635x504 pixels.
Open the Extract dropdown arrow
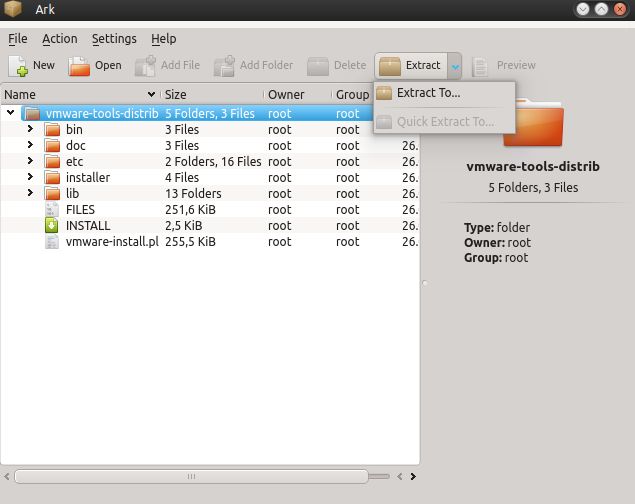[x=454, y=66]
